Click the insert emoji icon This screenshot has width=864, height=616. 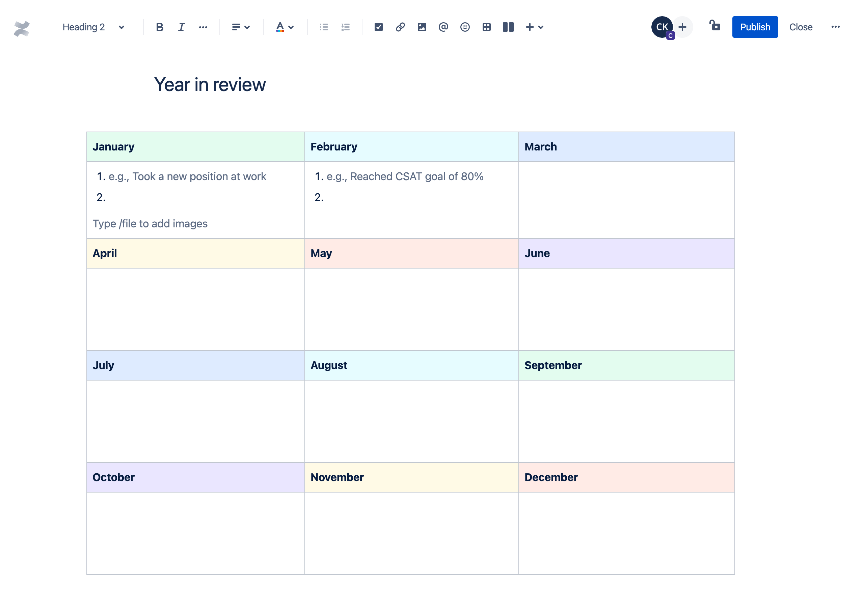click(464, 27)
